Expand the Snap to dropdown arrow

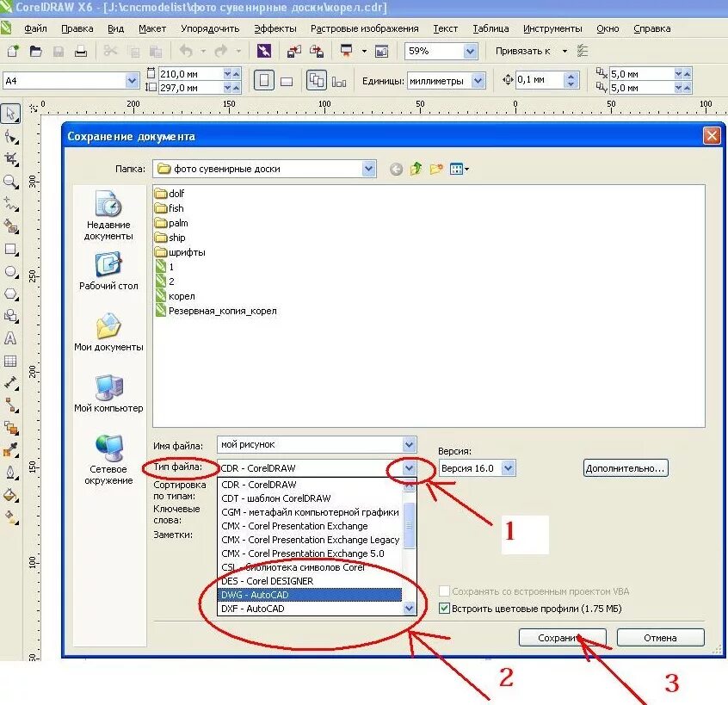[x=565, y=51]
